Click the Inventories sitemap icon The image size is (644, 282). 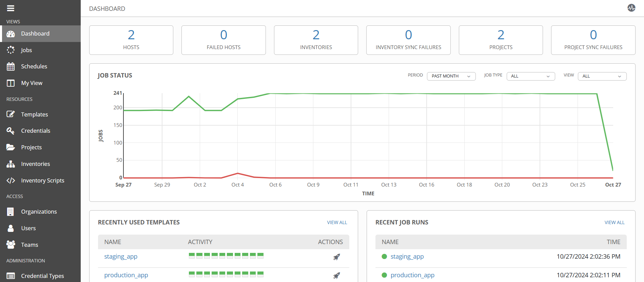click(11, 164)
